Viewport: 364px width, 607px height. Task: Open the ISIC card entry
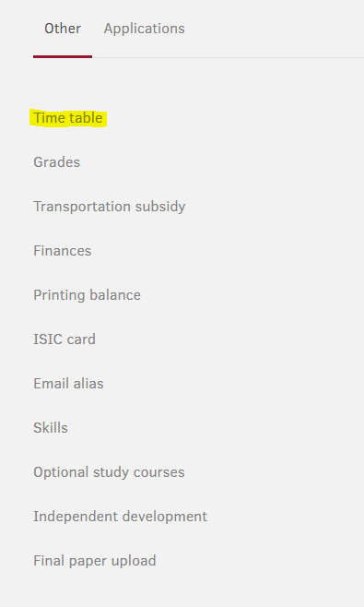coord(65,339)
